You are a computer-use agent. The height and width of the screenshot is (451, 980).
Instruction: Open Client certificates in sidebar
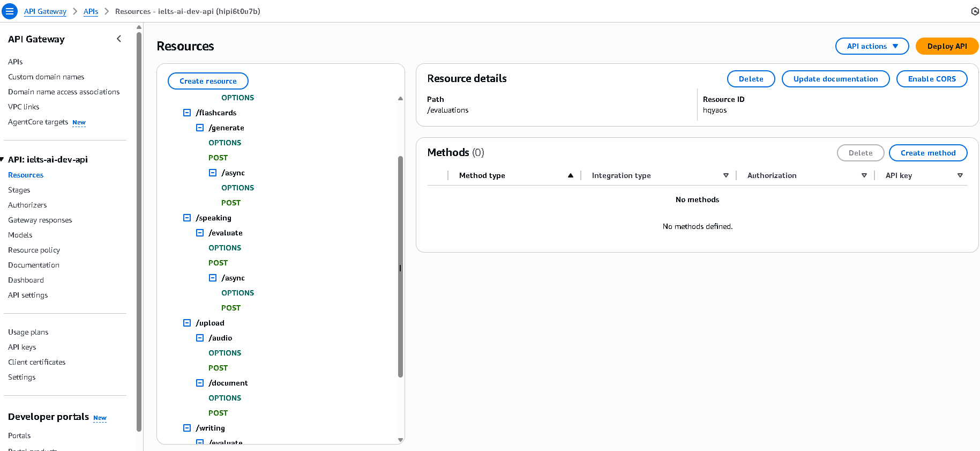37,362
